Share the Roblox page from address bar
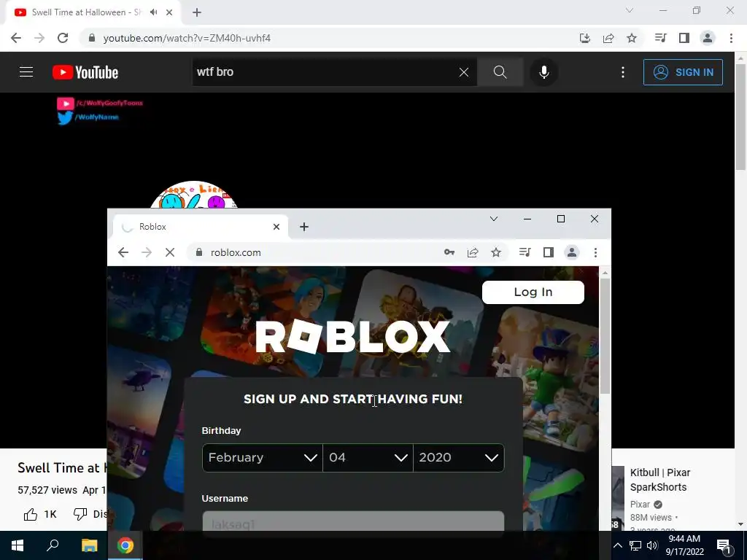Screen dimensions: 747x560 point(472,252)
